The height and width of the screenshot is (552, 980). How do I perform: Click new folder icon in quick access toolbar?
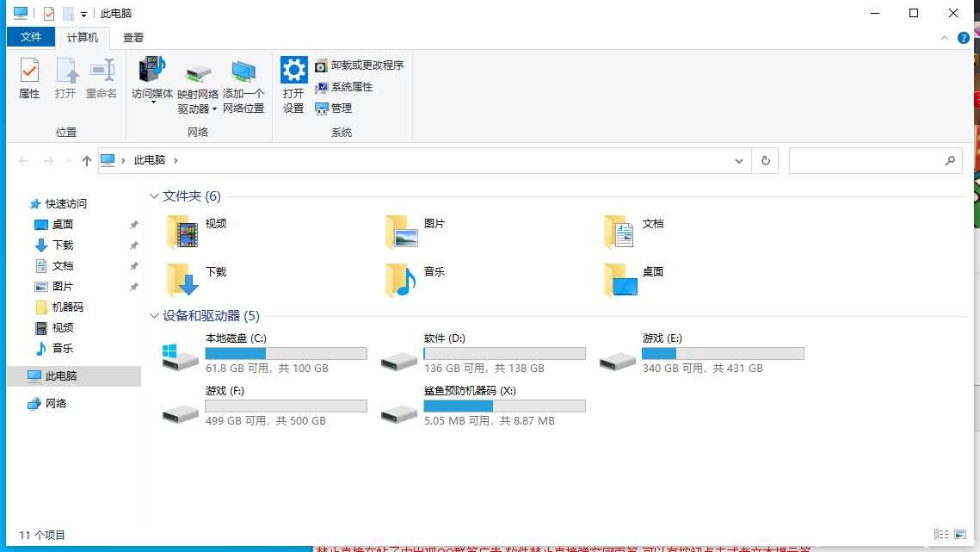pos(68,13)
